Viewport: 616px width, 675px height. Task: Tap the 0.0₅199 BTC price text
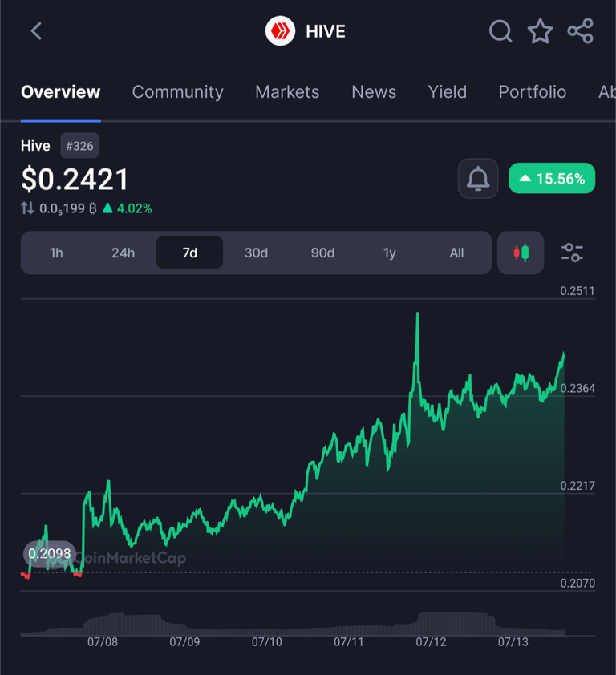coord(67,208)
